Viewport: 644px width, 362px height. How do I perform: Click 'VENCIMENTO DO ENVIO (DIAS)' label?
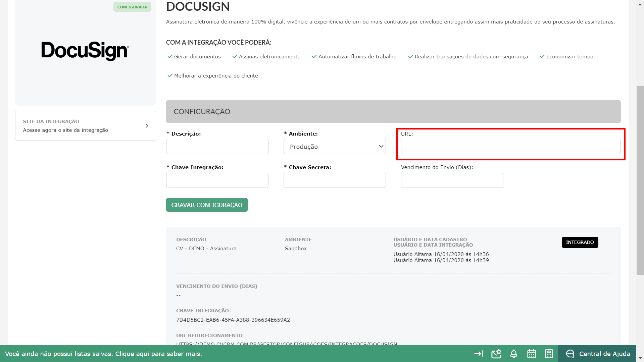pos(216,286)
